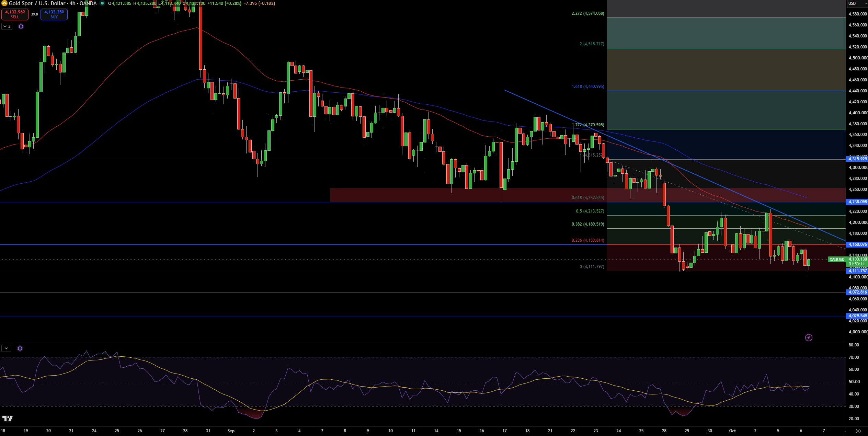This screenshot has width=868, height=436.
Task: Click the open value O4,121.585
Action: coord(119,3)
